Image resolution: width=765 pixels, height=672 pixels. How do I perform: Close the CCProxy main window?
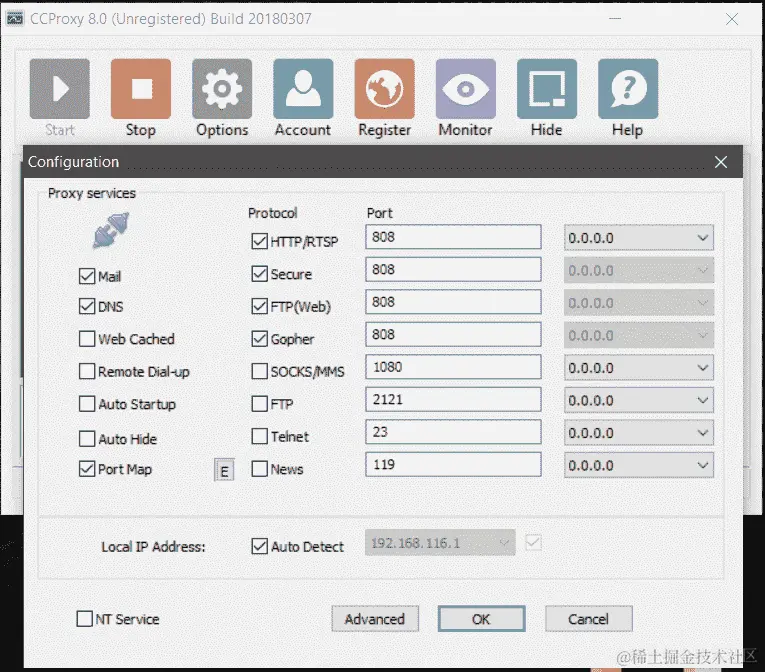(732, 19)
